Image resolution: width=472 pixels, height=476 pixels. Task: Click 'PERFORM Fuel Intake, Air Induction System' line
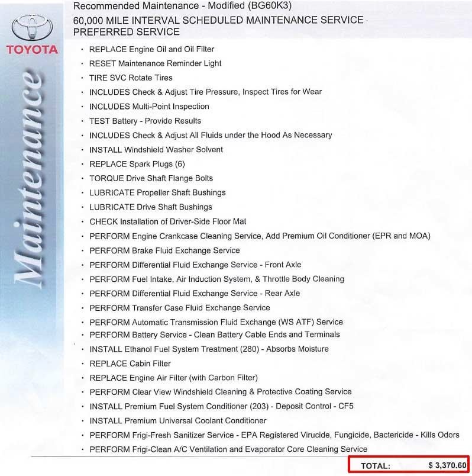click(x=216, y=279)
